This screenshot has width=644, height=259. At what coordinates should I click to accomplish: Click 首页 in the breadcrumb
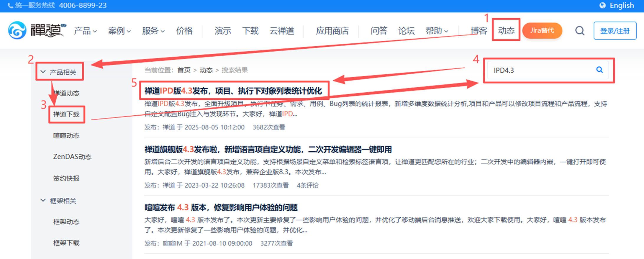tap(184, 70)
